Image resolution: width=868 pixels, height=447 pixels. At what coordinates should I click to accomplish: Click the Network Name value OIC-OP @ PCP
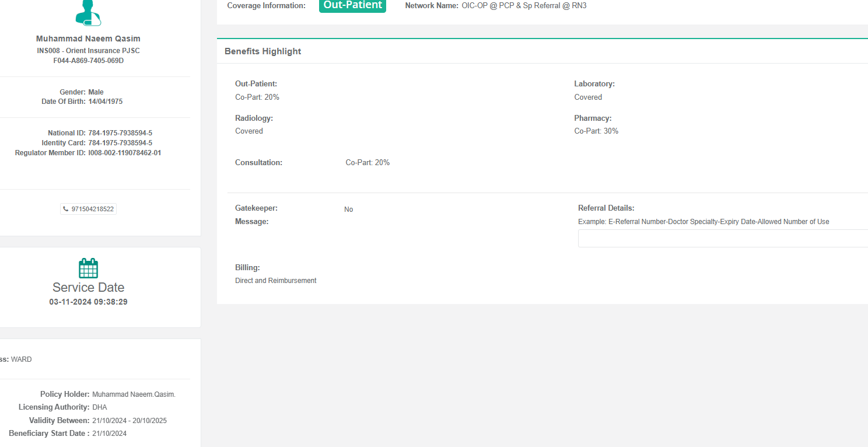(524, 6)
